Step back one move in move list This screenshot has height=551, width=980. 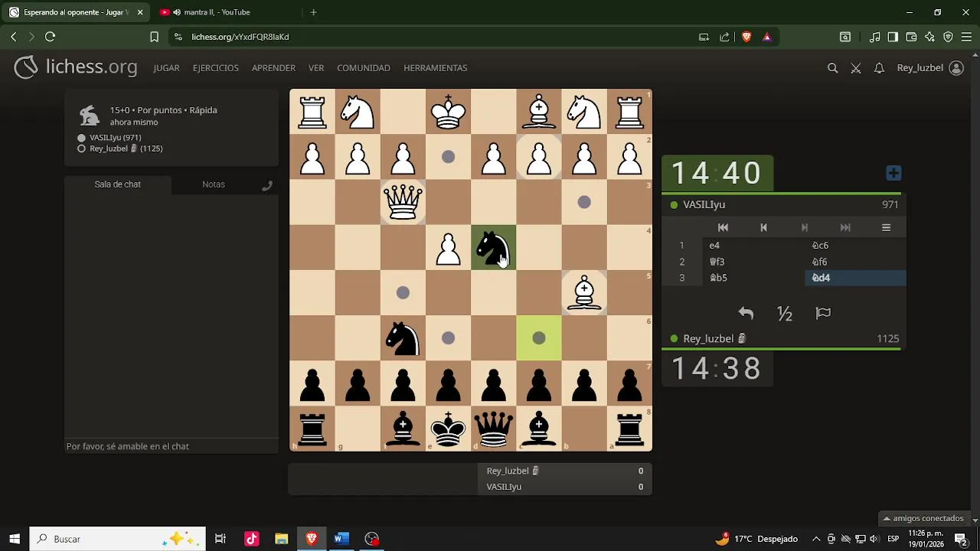coord(763,227)
